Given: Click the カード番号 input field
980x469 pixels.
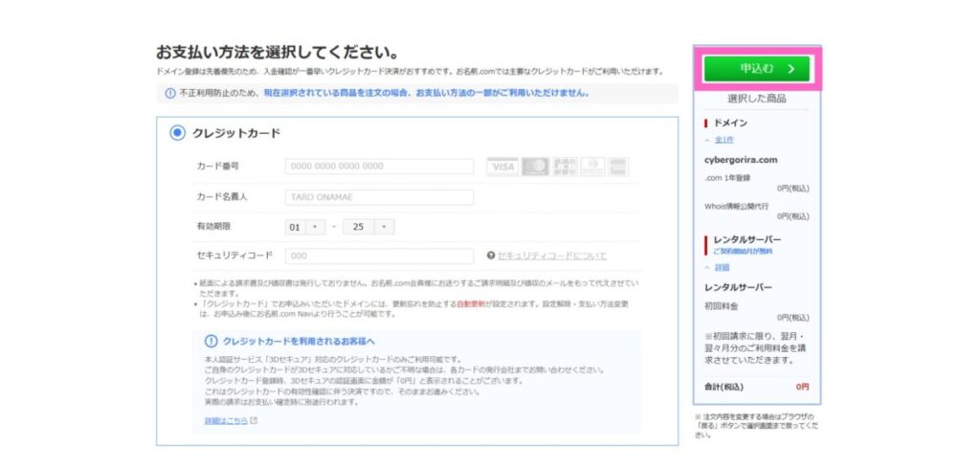Looking at the screenshot, I should pyautogui.click(x=379, y=167).
